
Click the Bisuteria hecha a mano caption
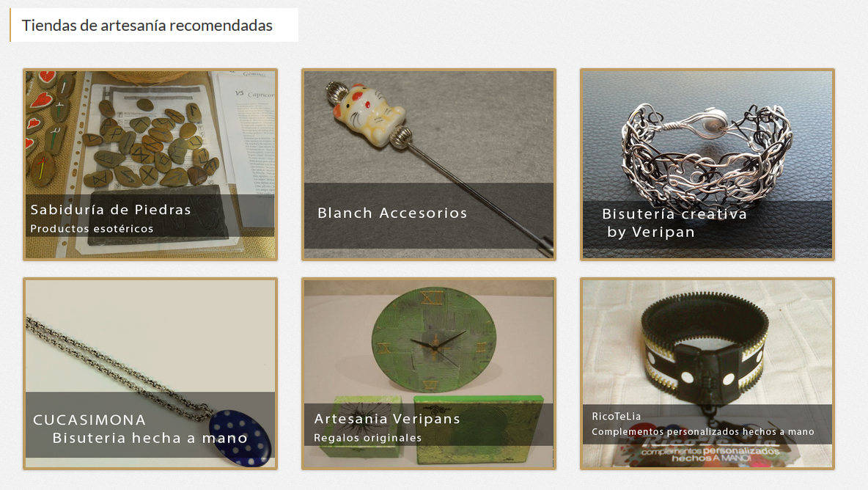pyautogui.click(x=150, y=438)
